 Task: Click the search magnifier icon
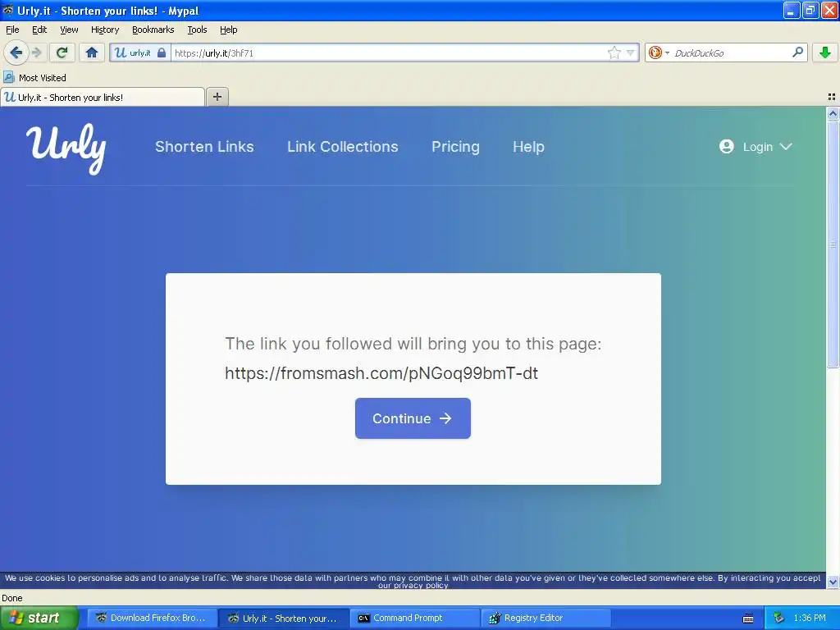tap(797, 52)
